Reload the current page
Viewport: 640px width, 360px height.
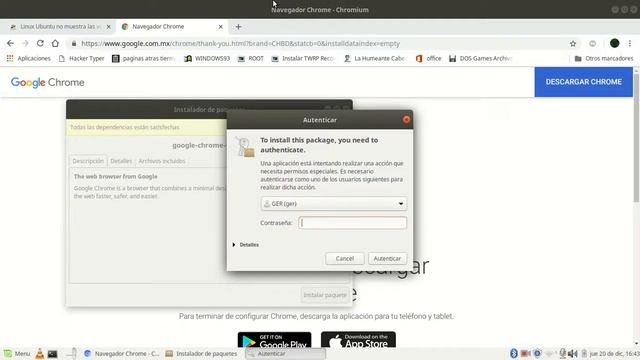[40, 43]
